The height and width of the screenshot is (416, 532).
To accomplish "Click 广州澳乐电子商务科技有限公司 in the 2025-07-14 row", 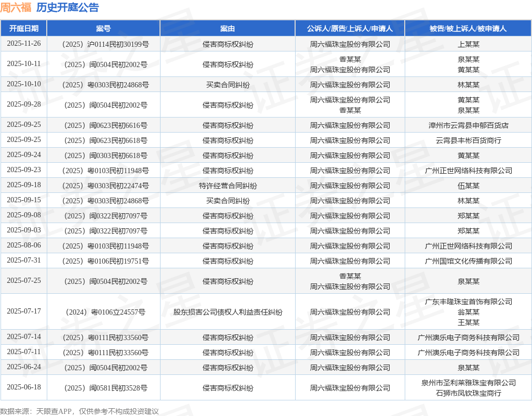I will [468, 337].
